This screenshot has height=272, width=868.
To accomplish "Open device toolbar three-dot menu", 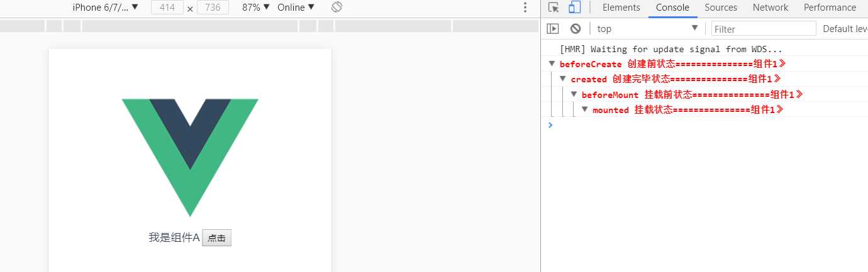I will 525,8.
